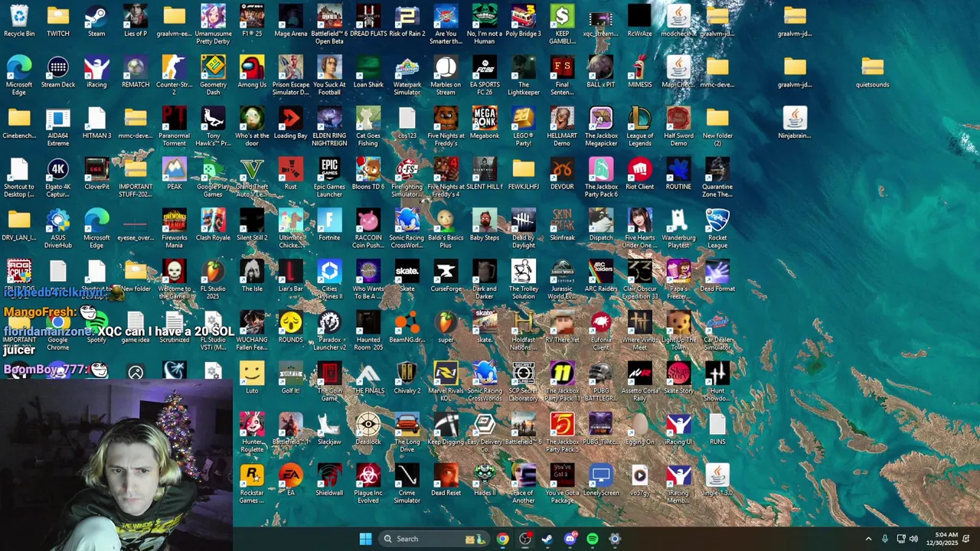Select the Baby Steps game icon

[x=485, y=225]
